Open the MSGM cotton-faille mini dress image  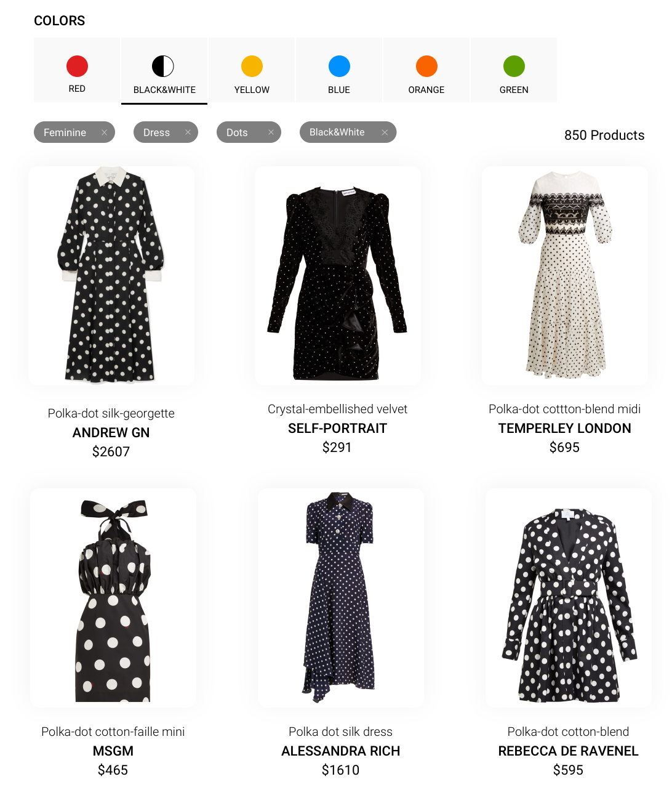[x=113, y=598]
